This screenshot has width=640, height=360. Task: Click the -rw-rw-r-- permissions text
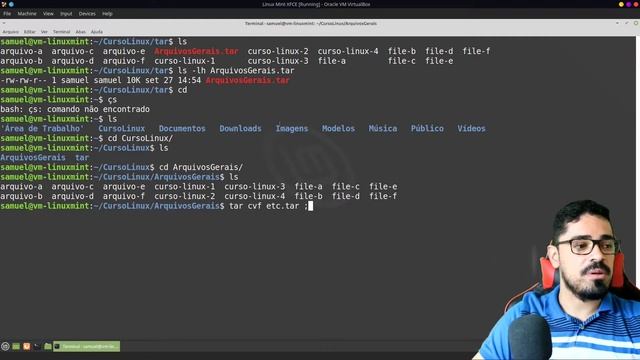tap(24, 80)
